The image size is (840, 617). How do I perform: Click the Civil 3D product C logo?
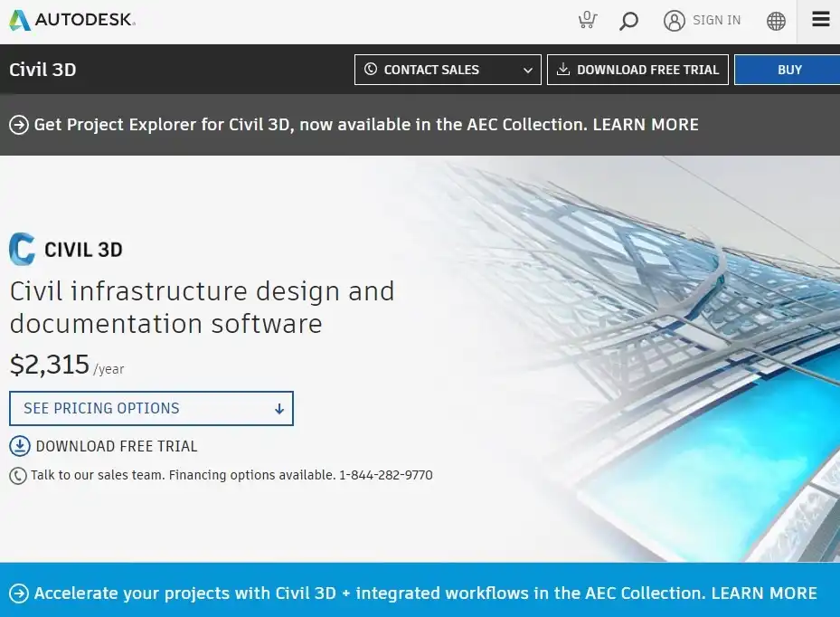click(22, 249)
